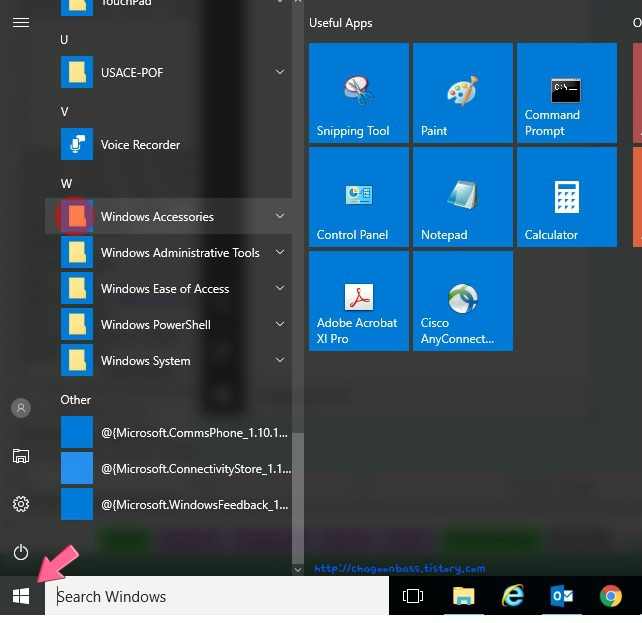The image size is (642, 623).
Task: Launch the Adobe Acrobat XI Pro tile
Action: pyautogui.click(x=359, y=301)
